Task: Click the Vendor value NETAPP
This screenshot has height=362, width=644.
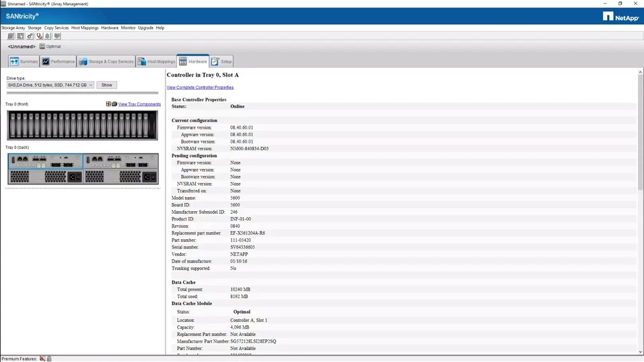Action: (239, 254)
